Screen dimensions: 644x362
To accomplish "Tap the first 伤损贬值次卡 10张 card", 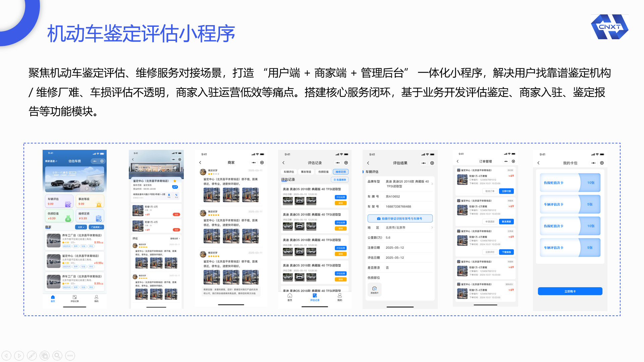I will pos(570,183).
